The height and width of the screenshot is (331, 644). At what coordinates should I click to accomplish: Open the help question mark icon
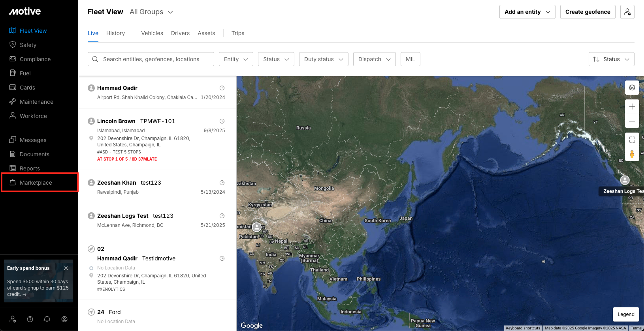[x=30, y=319]
